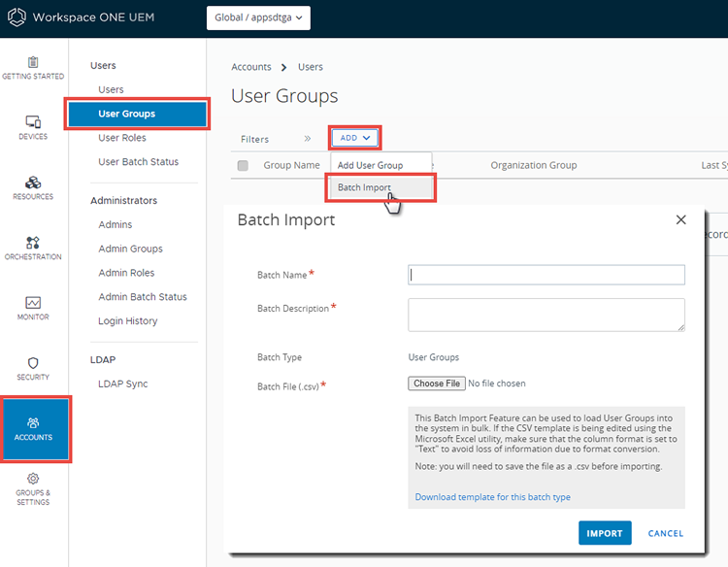Open User Roles in the sidebar
728x567 pixels.
click(x=122, y=138)
